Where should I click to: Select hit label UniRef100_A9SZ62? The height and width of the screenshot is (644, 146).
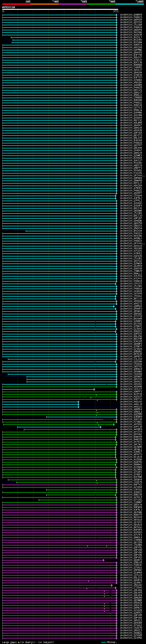pos(131,384)
